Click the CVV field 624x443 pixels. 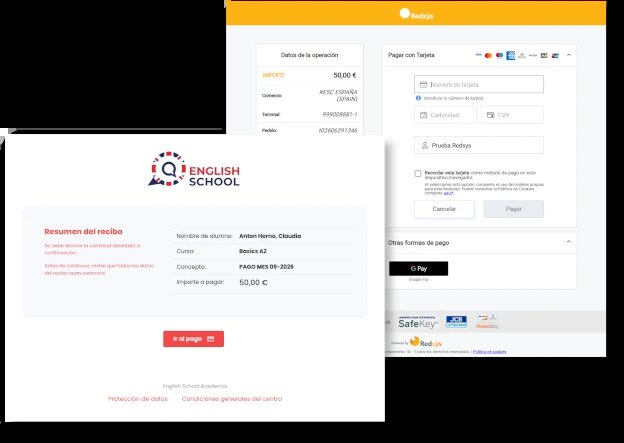pyautogui.click(x=513, y=115)
